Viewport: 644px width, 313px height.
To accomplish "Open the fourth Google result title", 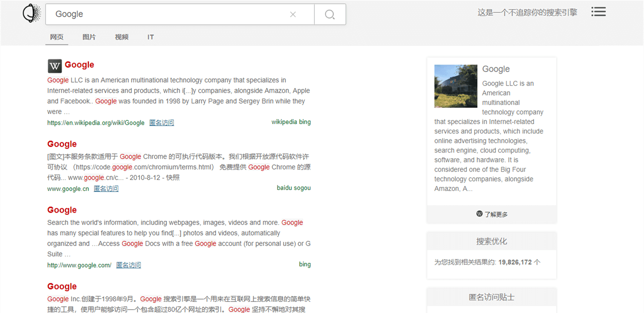I will click(x=62, y=287).
